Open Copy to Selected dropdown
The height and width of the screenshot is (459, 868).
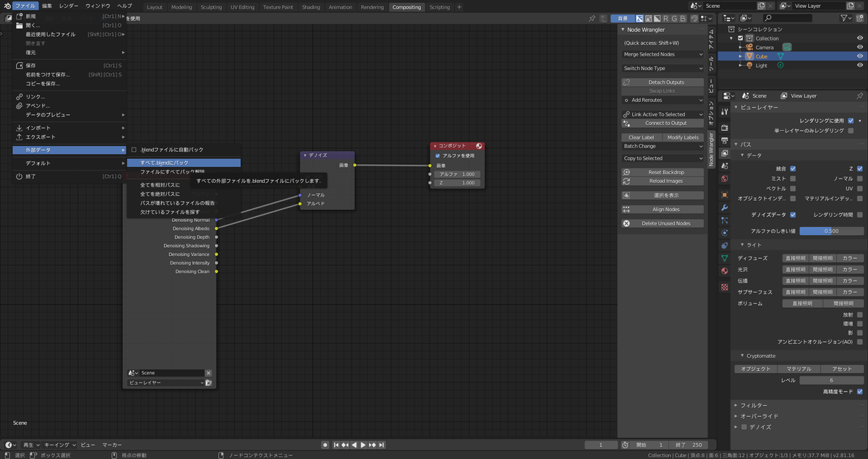pyautogui.click(x=663, y=158)
